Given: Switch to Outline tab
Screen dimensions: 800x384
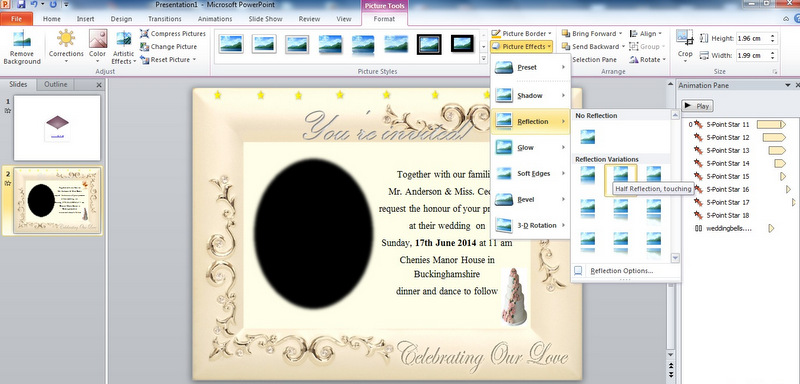Looking at the screenshot, I should pos(55,85).
